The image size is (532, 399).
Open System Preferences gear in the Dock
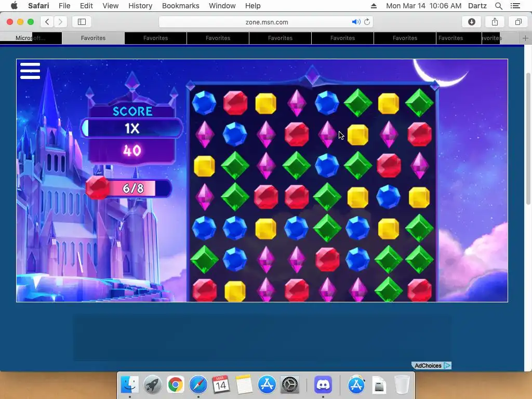pos(290,384)
